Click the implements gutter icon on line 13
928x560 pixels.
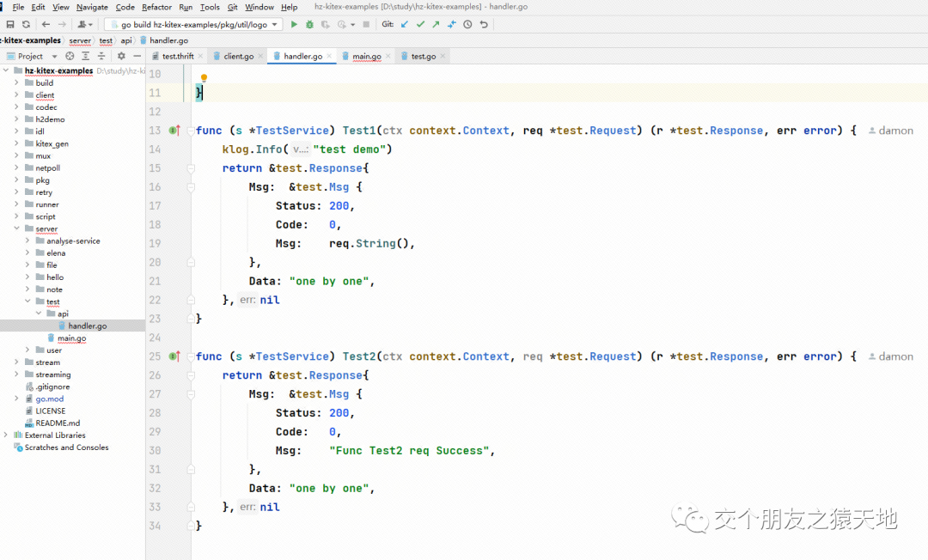coord(174,130)
